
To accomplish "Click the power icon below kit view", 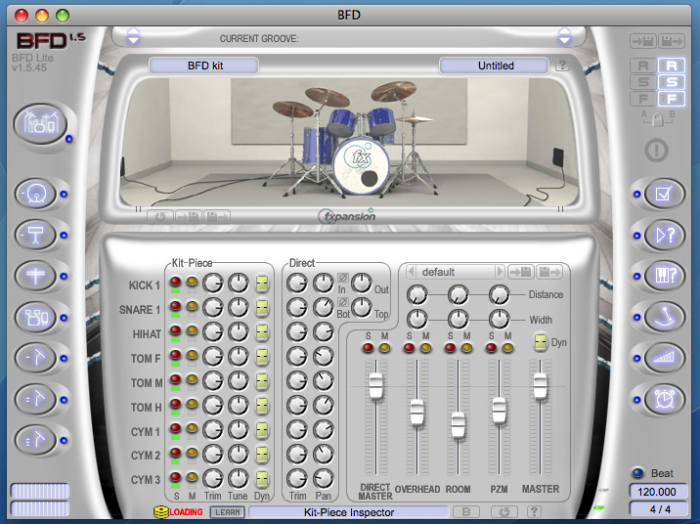I will click(x=160, y=217).
